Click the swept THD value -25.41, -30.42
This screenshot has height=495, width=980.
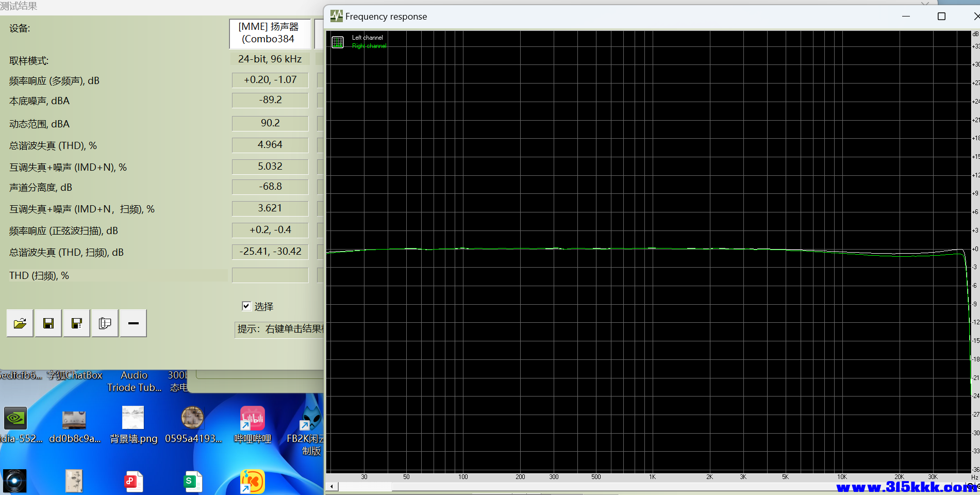(270, 252)
